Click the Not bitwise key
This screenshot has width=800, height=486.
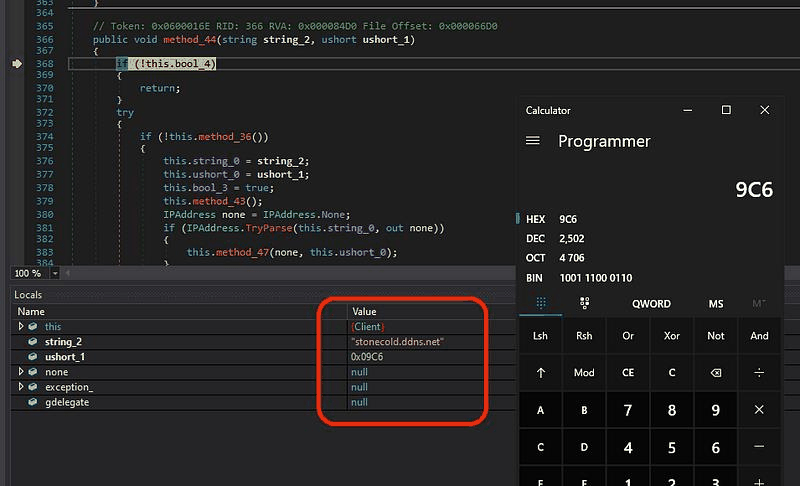715,336
